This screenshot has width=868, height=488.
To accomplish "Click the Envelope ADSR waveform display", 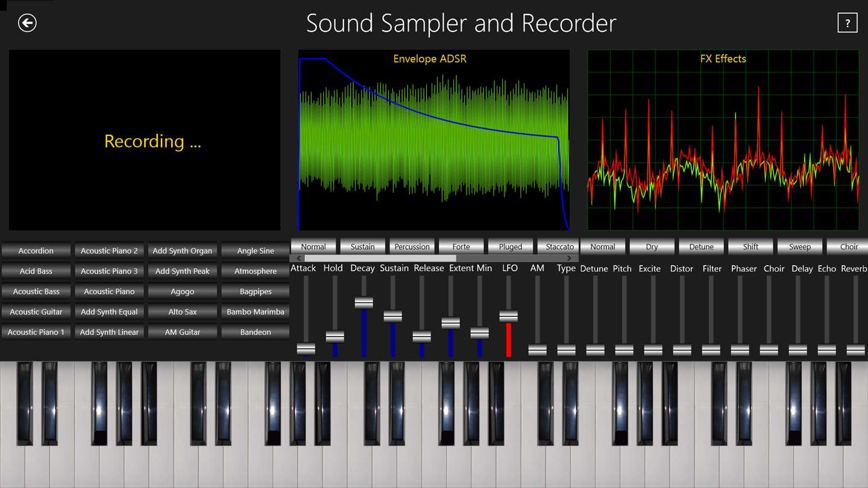I will [x=434, y=140].
